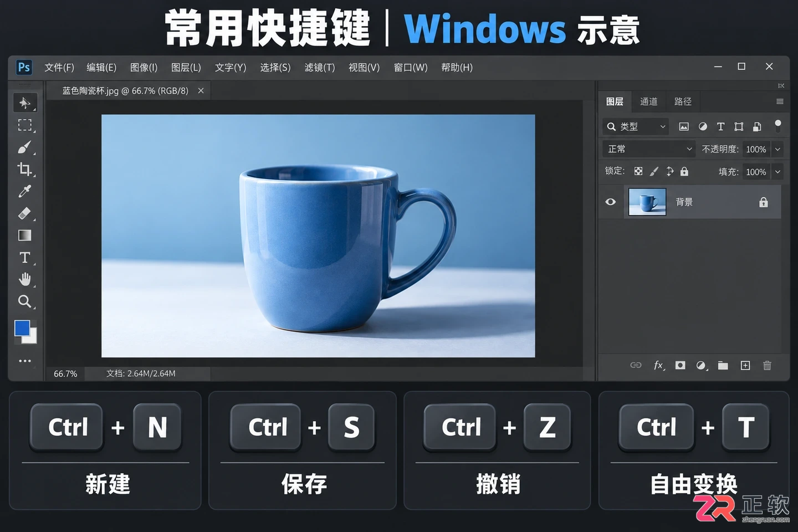This screenshot has width=798, height=532.
Task: Expand the 不透明度 opacity arrow
Action: tap(777, 149)
